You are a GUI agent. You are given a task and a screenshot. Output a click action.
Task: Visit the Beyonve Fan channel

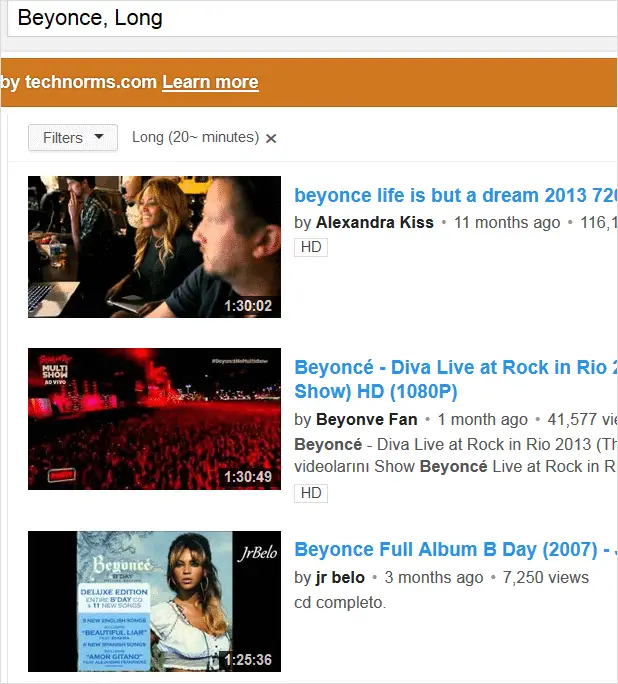[366, 419]
